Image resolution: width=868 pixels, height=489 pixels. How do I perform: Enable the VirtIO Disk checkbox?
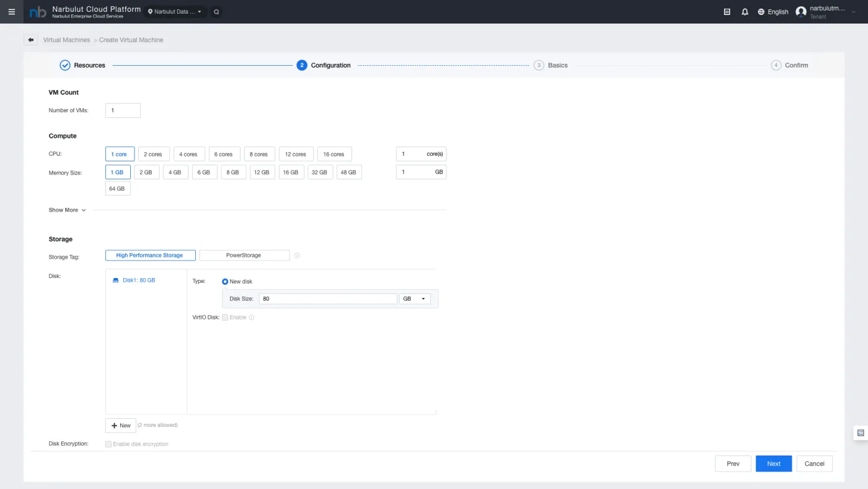(225, 318)
